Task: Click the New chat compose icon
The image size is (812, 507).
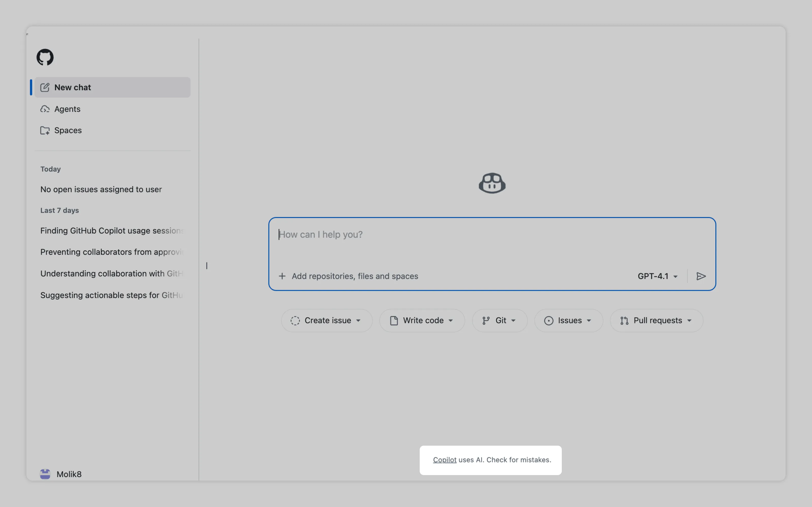Action: tap(45, 87)
